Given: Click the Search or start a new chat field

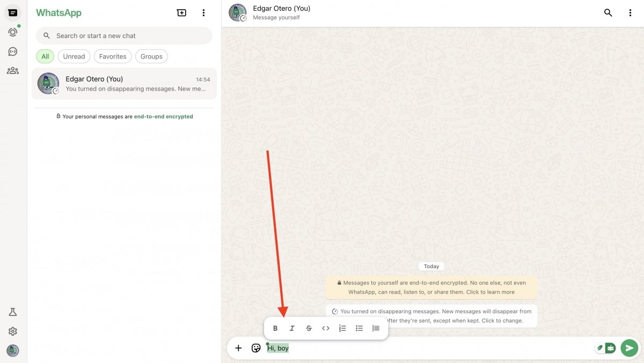Looking at the screenshot, I should [x=124, y=36].
